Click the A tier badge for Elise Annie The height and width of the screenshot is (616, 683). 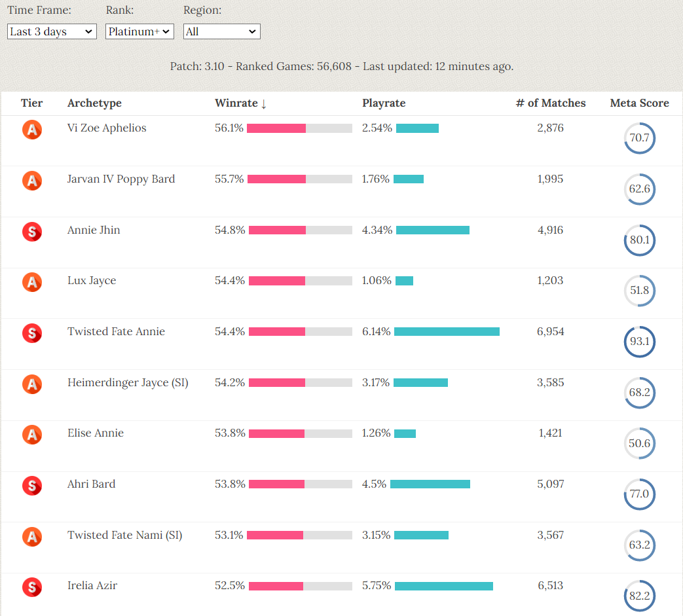(32, 435)
